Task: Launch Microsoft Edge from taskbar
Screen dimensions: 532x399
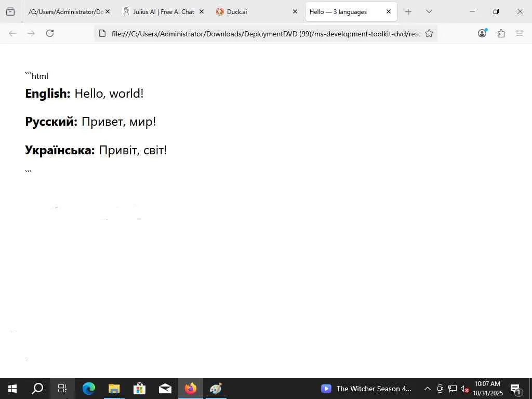Action: 89,389
